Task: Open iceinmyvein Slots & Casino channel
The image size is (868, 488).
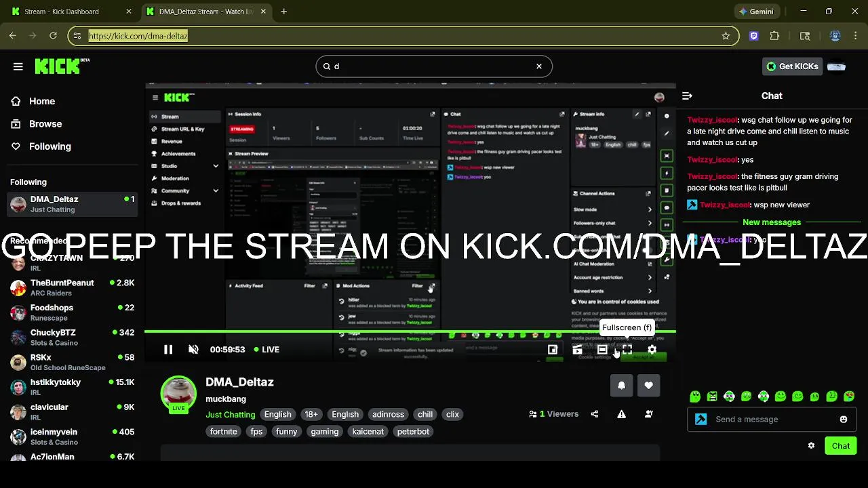Action: (x=73, y=436)
